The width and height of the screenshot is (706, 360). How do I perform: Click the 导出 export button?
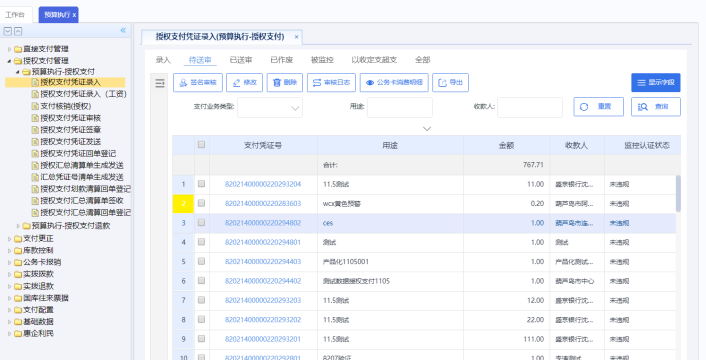(450, 83)
